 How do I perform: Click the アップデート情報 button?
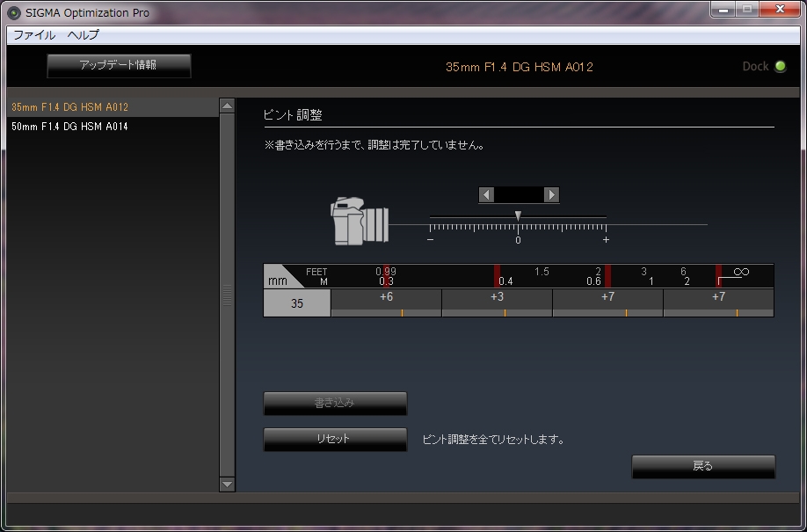point(119,65)
